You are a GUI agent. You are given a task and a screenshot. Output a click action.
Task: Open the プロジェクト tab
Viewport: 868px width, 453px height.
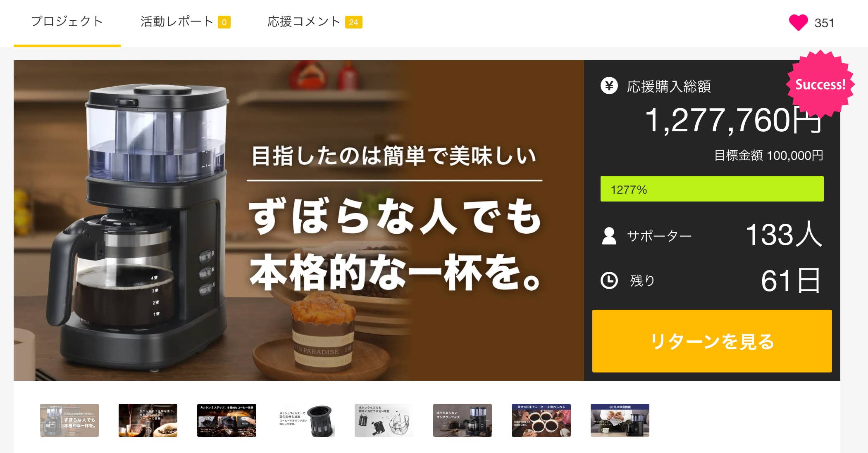67,21
